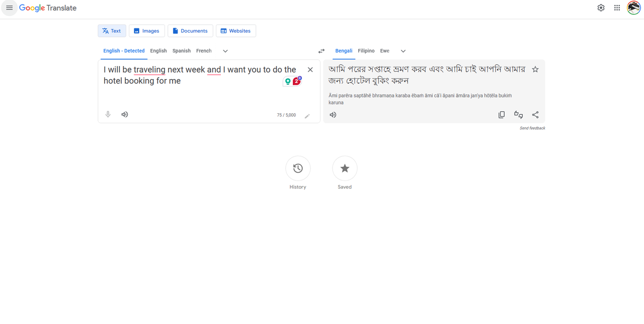Click inside the source text box
Viewport: 644px width, 324px height.
(x=200, y=75)
